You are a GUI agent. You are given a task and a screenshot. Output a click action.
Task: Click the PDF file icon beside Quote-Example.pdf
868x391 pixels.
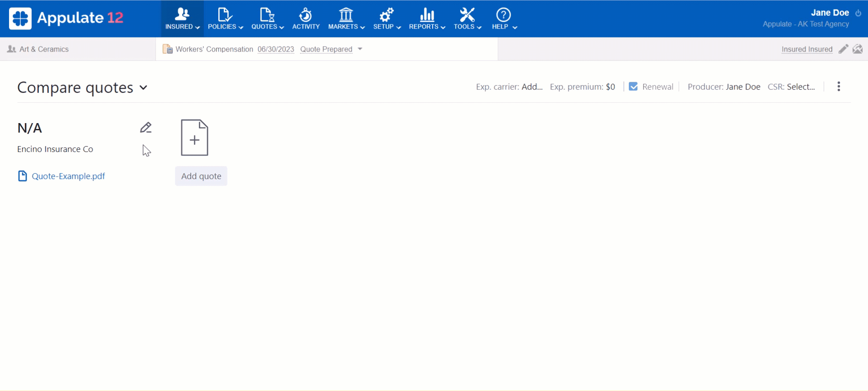pyautogui.click(x=22, y=176)
